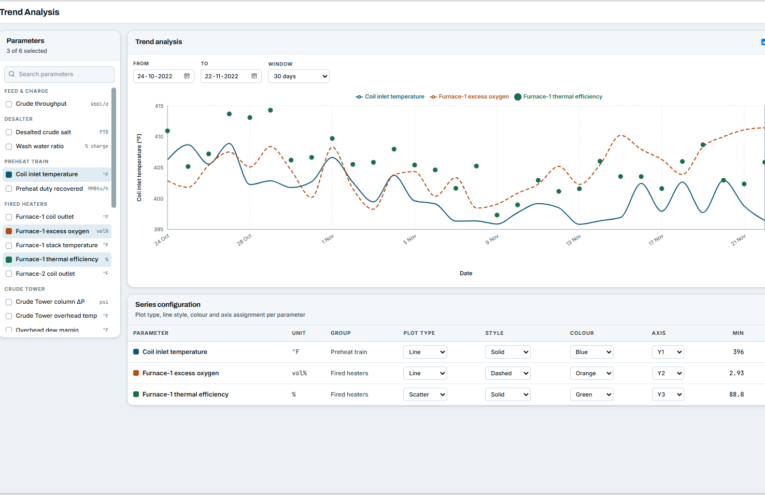The image size is (765, 495).
Task: Open the TO date calendar picker icon
Action: tap(254, 76)
